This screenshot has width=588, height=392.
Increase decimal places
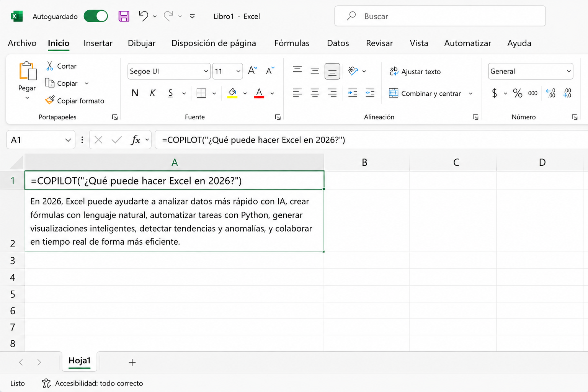coord(551,93)
